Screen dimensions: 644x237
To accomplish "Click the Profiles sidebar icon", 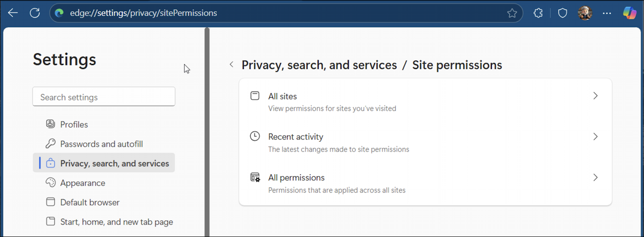I will click(51, 124).
